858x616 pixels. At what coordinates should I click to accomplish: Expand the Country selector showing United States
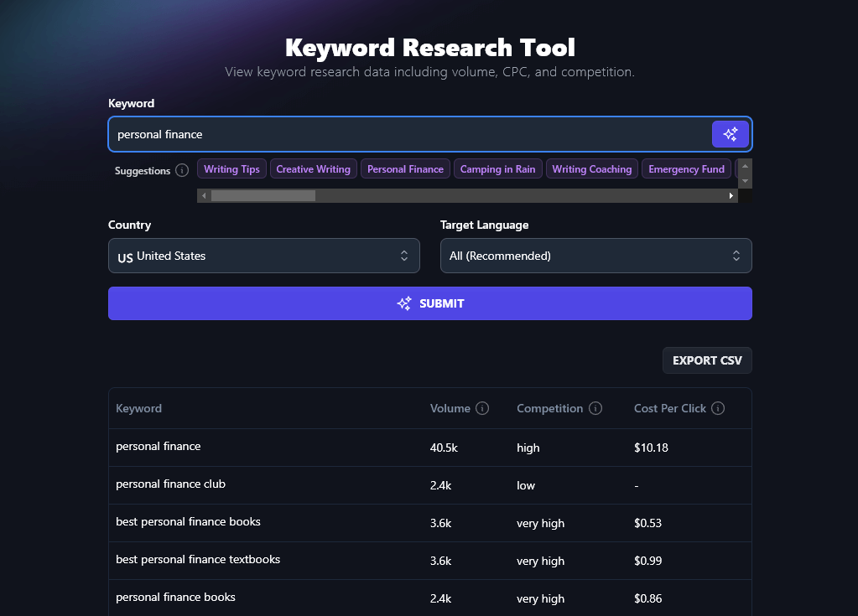tap(263, 256)
